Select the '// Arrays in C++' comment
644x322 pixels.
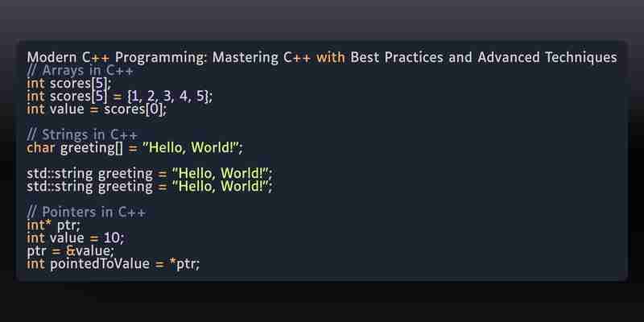[x=80, y=71]
